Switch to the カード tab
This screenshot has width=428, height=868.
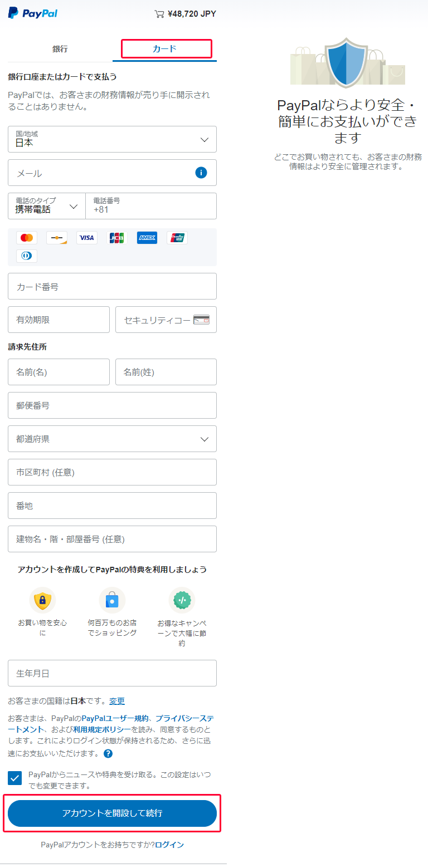click(165, 49)
